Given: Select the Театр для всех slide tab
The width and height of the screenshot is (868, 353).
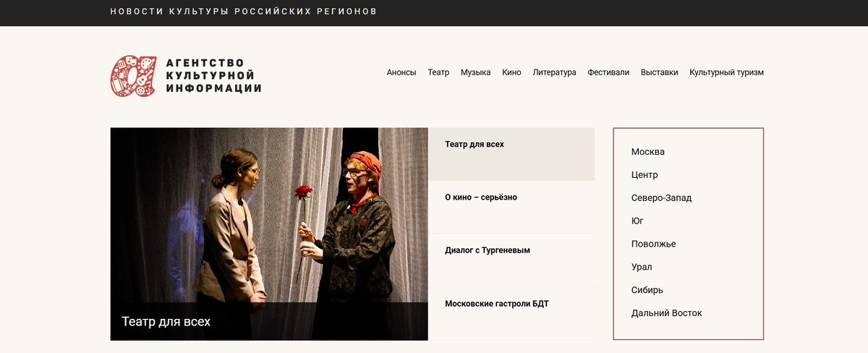Looking at the screenshot, I should point(511,154).
